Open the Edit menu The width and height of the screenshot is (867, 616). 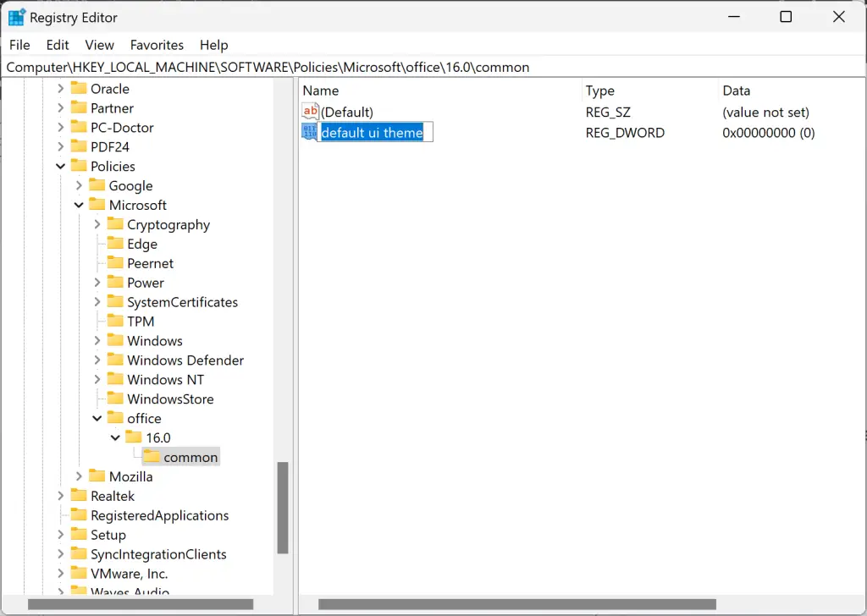tap(57, 45)
